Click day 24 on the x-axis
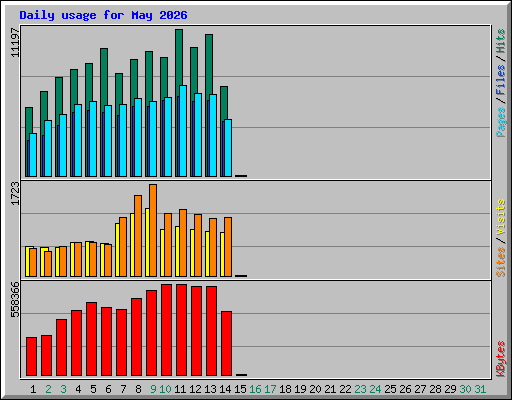 (375, 389)
